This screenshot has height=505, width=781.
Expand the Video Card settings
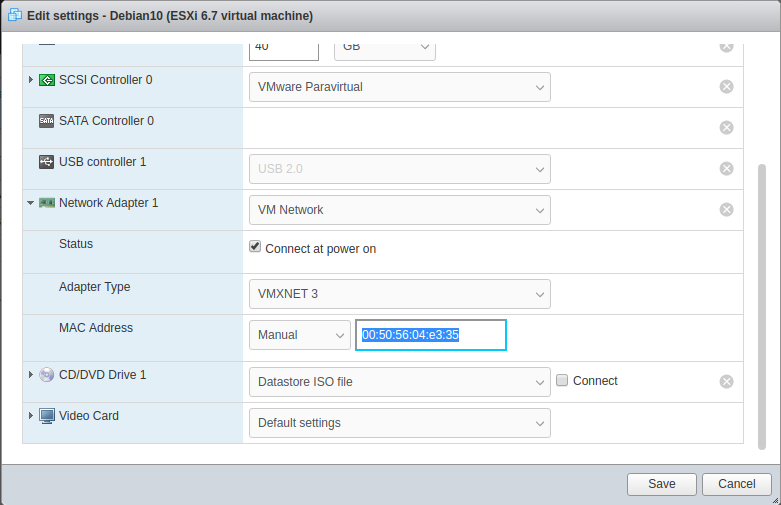(x=30, y=414)
